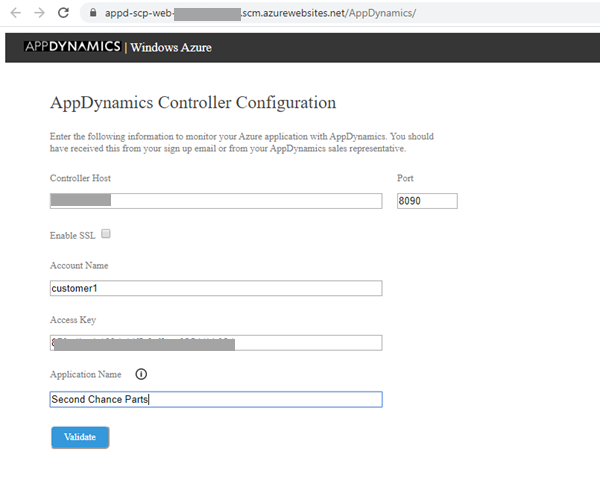Click into the Port field showing 8090
Viewport: 600px width, 499px height.
click(426, 201)
